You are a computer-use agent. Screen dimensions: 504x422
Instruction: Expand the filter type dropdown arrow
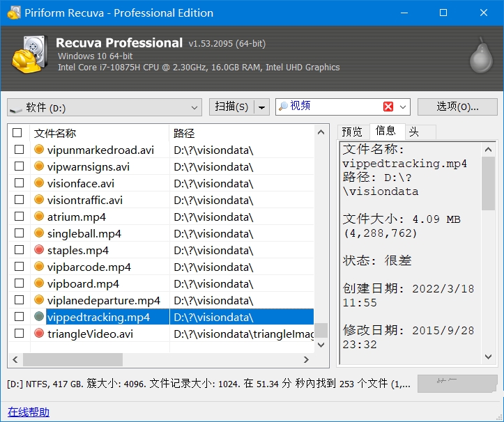click(x=403, y=107)
